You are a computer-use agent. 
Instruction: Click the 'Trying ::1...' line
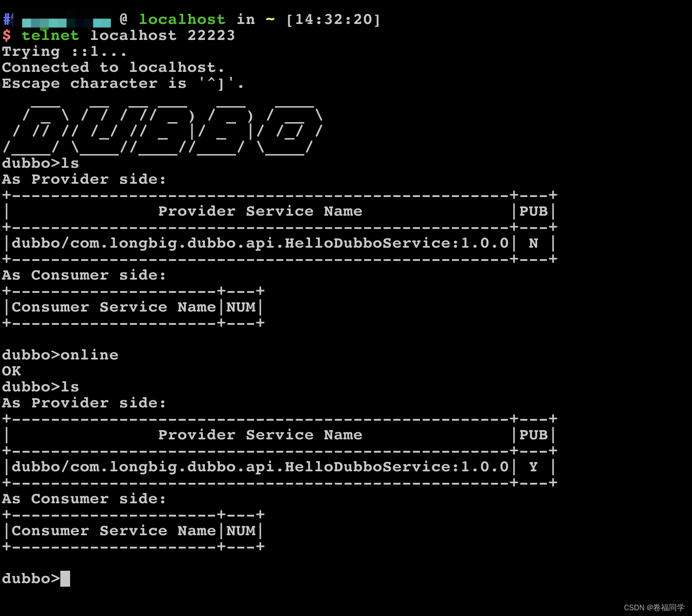pos(64,52)
